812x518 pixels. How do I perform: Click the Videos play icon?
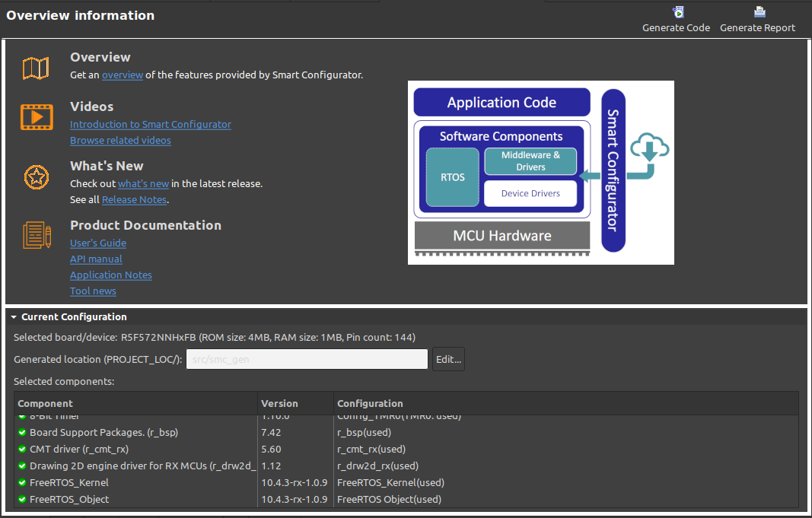(x=36, y=116)
